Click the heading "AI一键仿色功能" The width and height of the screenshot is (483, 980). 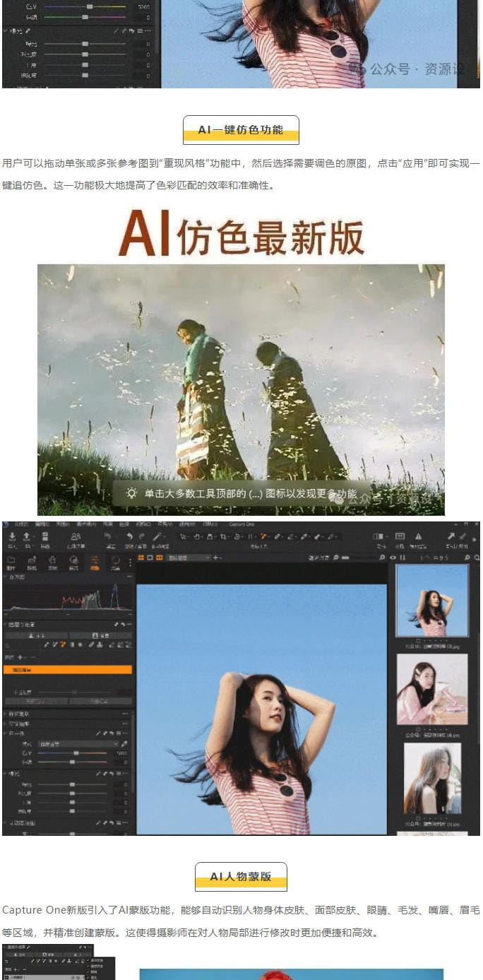241,130
